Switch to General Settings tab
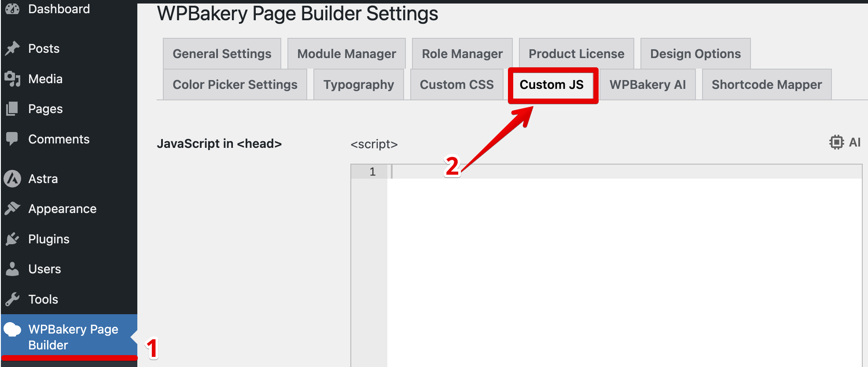This screenshot has width=868, height=367. click(x=222, y=54)
